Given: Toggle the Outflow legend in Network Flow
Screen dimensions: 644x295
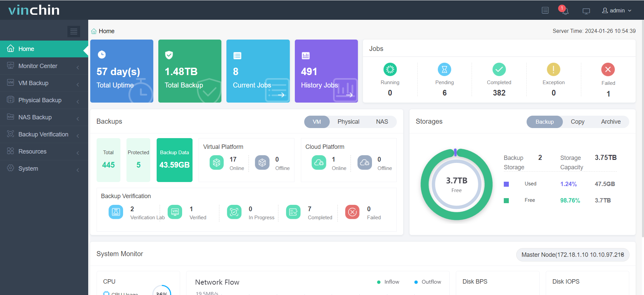Looking at the screenshot, I should [428, 282].
